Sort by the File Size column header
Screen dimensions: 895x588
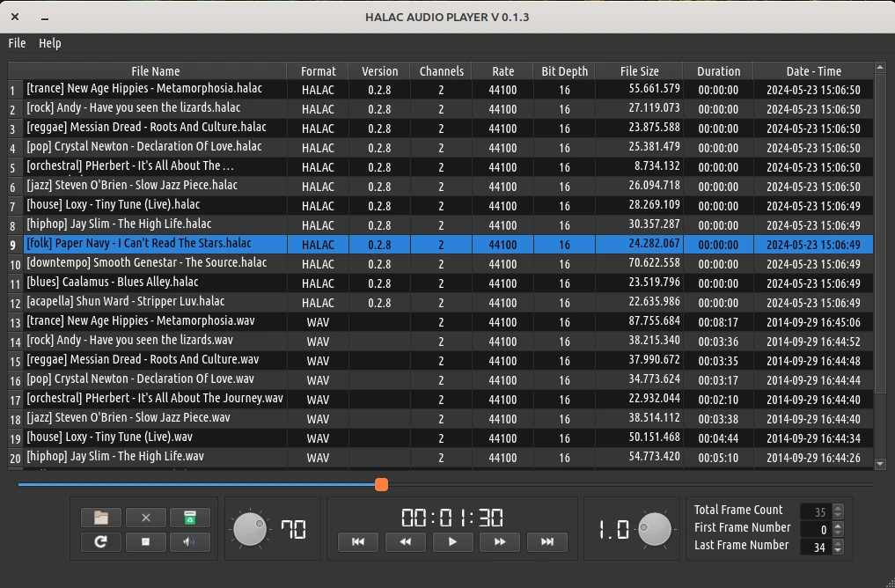[639, 71]
